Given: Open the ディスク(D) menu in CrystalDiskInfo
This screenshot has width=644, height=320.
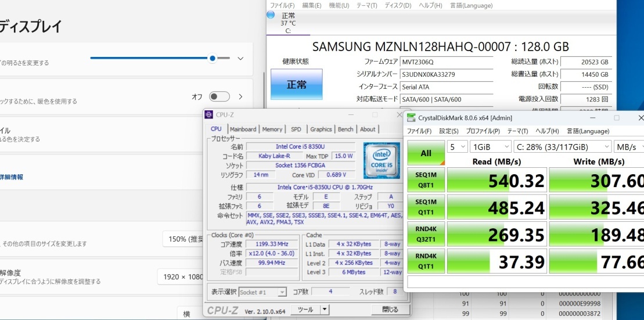Looking at the screenshot, I should click(x=398, y=5).
